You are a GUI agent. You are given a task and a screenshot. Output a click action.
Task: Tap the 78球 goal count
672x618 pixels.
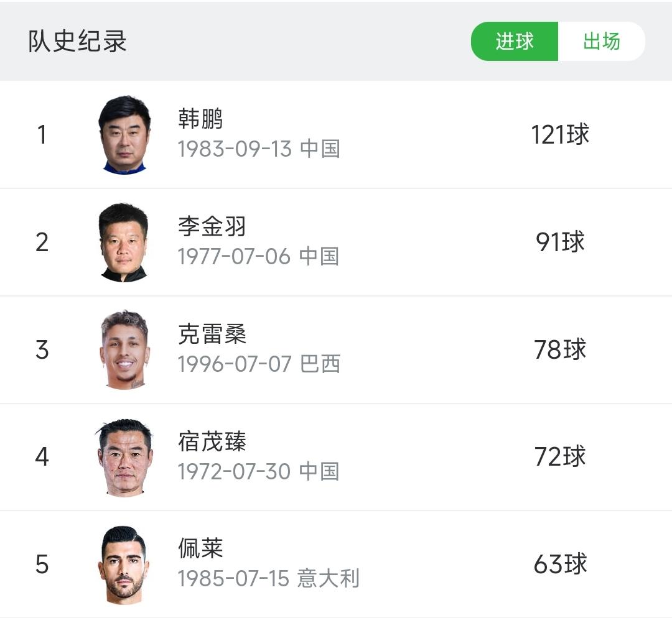point(560,349)
